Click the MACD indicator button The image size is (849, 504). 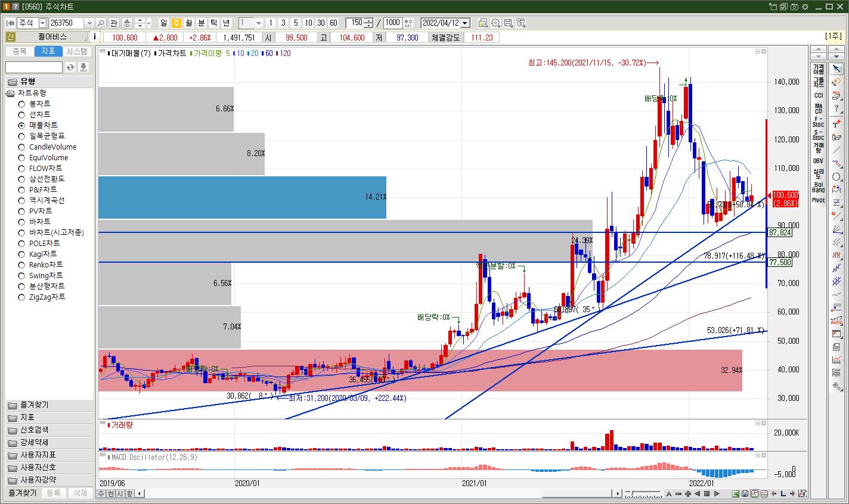pyautogui.click(x=818, y=108)
